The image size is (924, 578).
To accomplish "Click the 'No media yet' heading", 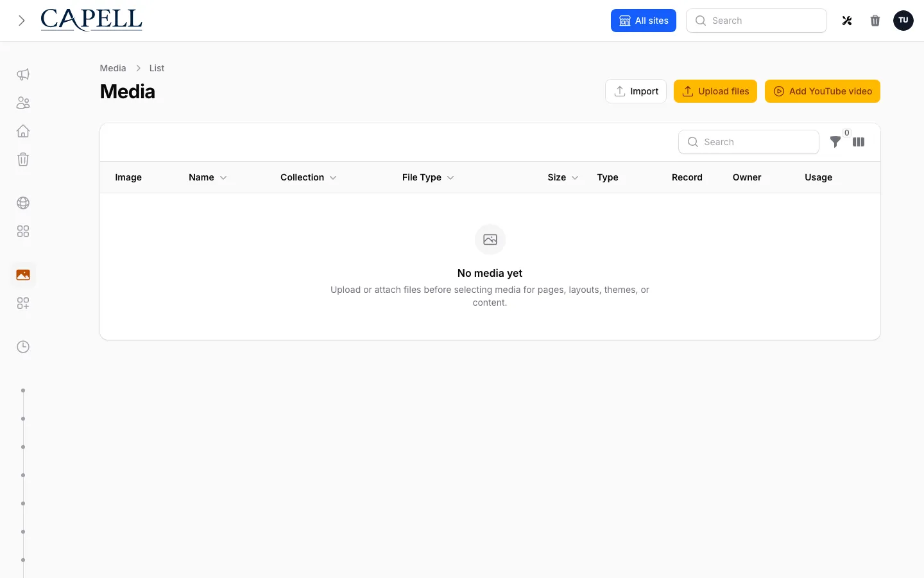I will tap(490, 273).
